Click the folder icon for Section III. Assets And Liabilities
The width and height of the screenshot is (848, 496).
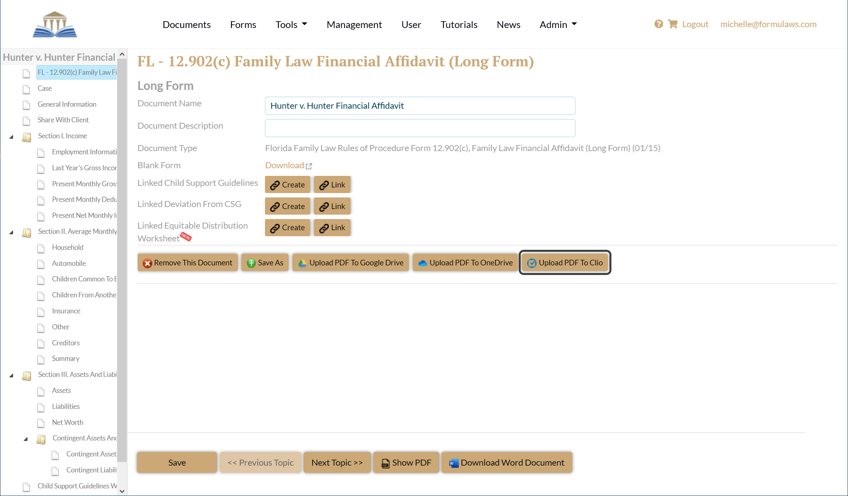coord(26,375)
